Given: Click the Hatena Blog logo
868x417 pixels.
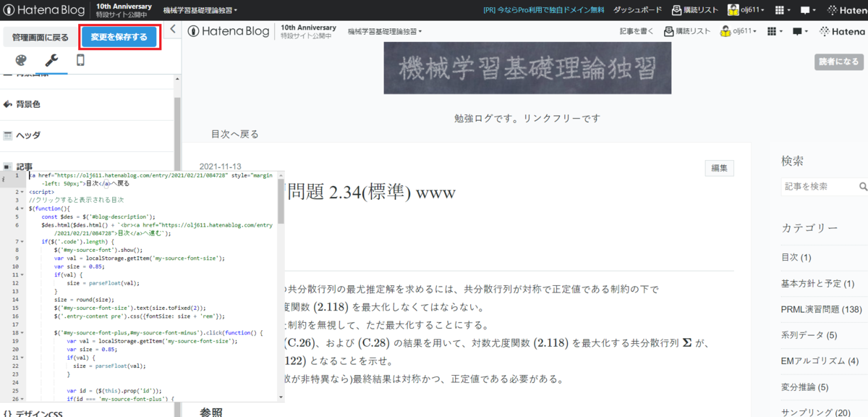Looking at the screenshot, I should click(x=43, y=10).
